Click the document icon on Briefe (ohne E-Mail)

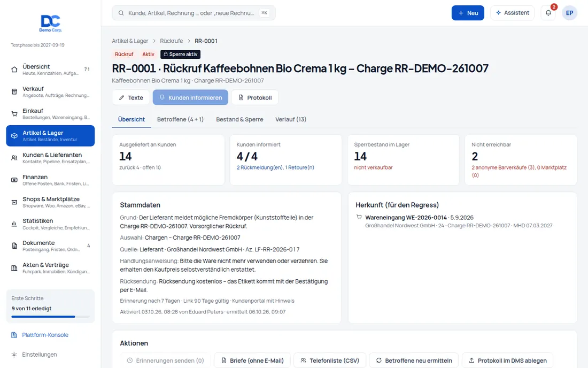(x=224, y=361)
